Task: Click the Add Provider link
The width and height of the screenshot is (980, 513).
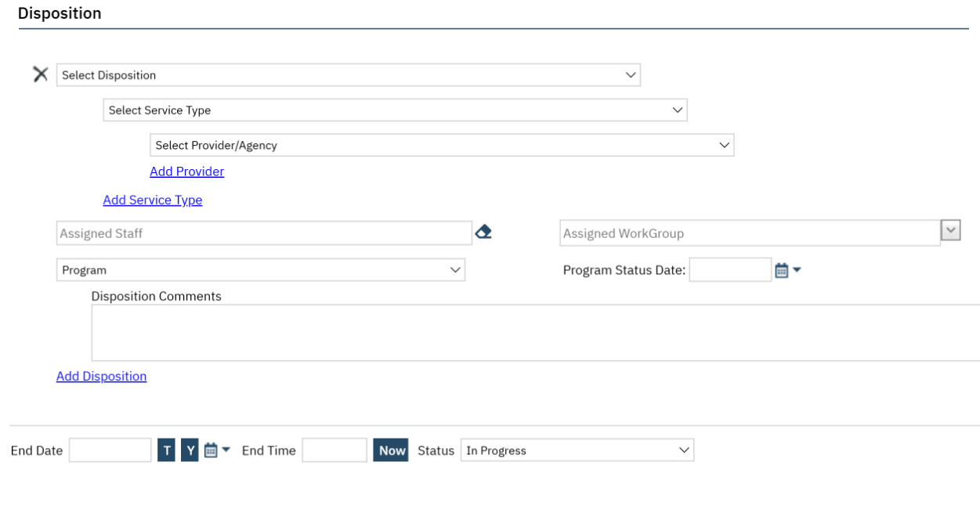Action: click(186, 172)
